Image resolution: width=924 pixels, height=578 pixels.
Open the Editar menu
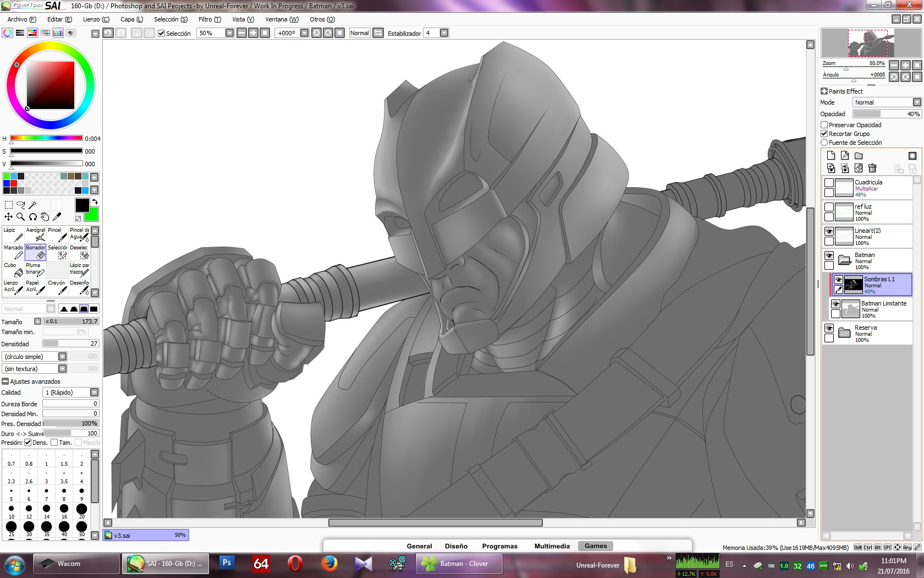59,19
